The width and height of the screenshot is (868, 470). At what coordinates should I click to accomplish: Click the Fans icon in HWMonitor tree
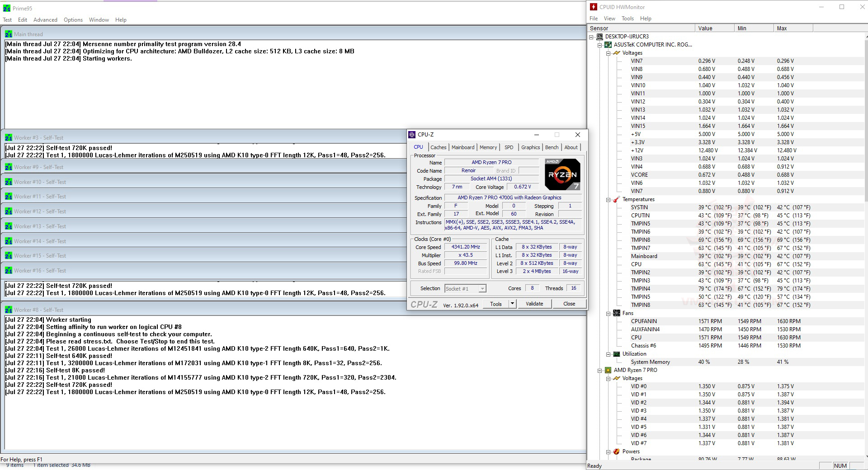(617, 313)
